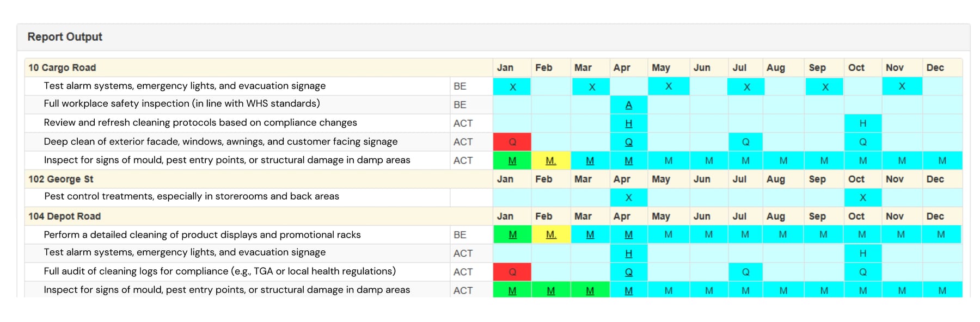The height and width of the screenshot is (322, 980).
Task: Click December M cell for detailed cleaning of product displays
Action: 941,234
